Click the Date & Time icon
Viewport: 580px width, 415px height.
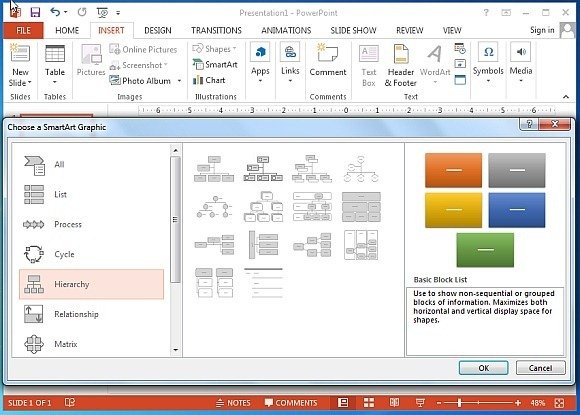point(460,48)
